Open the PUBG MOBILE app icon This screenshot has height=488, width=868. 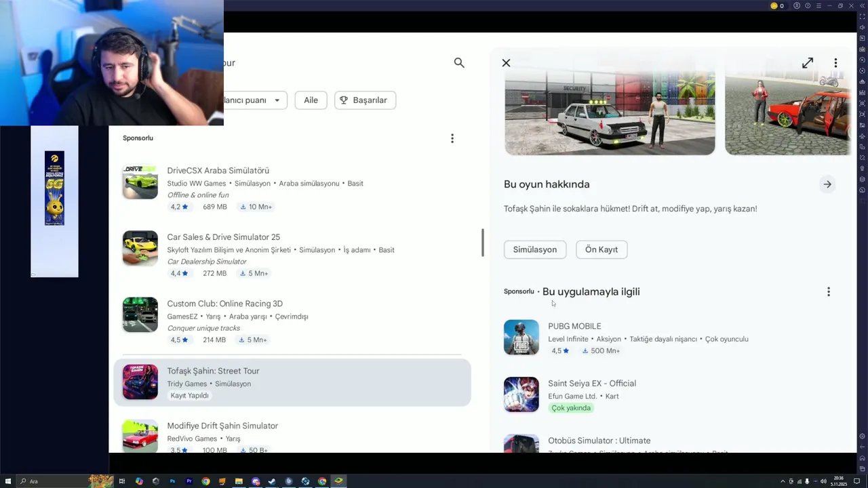click(521, 338)
